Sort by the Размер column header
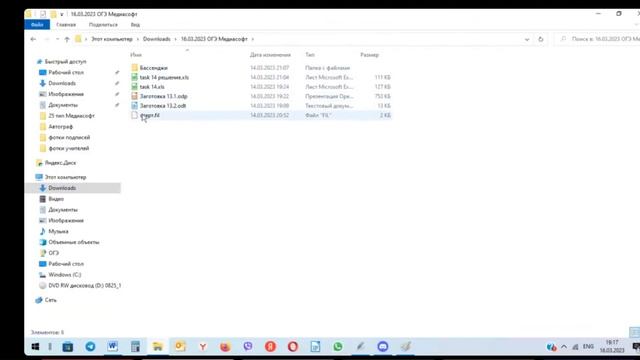The image size is (640, 360). [369, 55]
